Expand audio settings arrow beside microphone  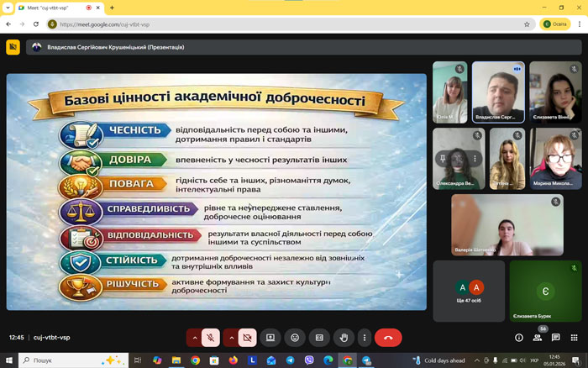[x=195, y=337]
